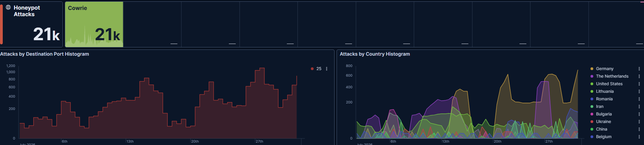Click the Attacks by Country Histogram title
Image resolution: width=644 pixels, height=145 pixels.
pyautogui.click(x=375, y=54)
